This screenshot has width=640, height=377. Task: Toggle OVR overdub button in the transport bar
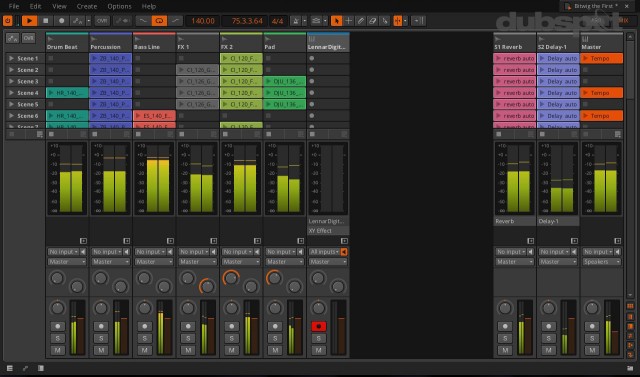point(102,20)
